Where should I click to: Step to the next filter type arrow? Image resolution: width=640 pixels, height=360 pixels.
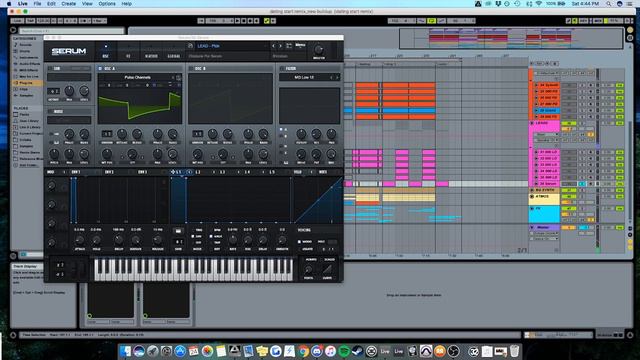[x=337, y=77]
